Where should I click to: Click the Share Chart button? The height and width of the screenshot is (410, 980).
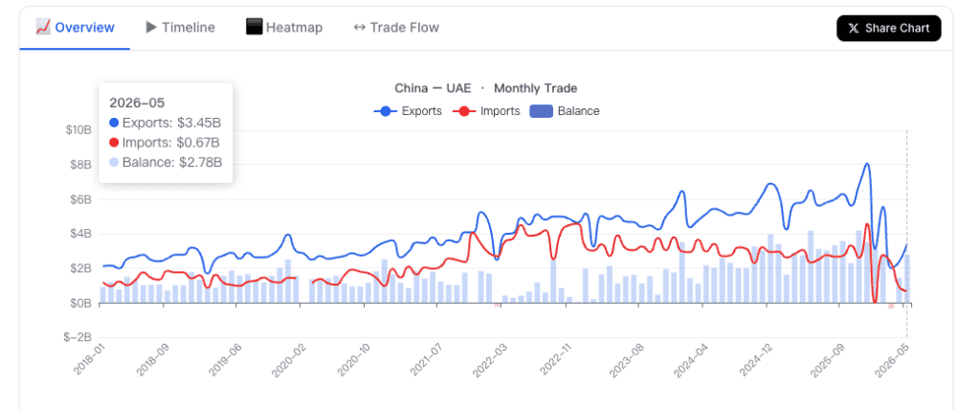click(x=889, y=28)
